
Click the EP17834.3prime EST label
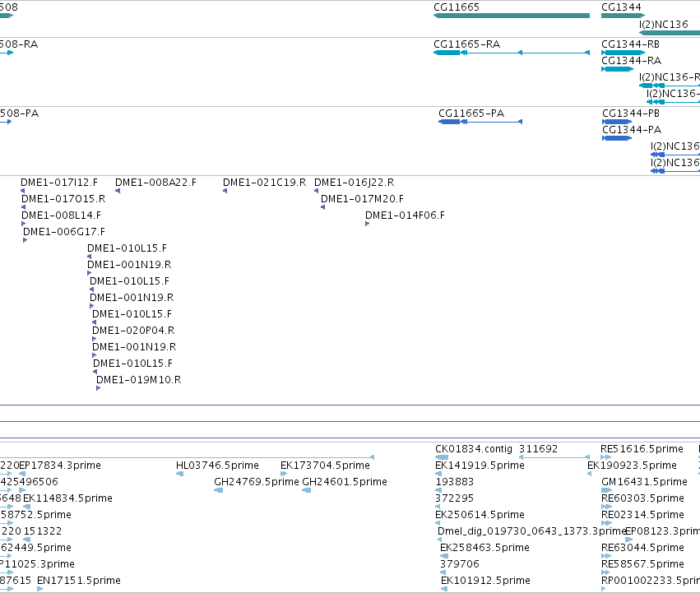click(x=60, y=466)
